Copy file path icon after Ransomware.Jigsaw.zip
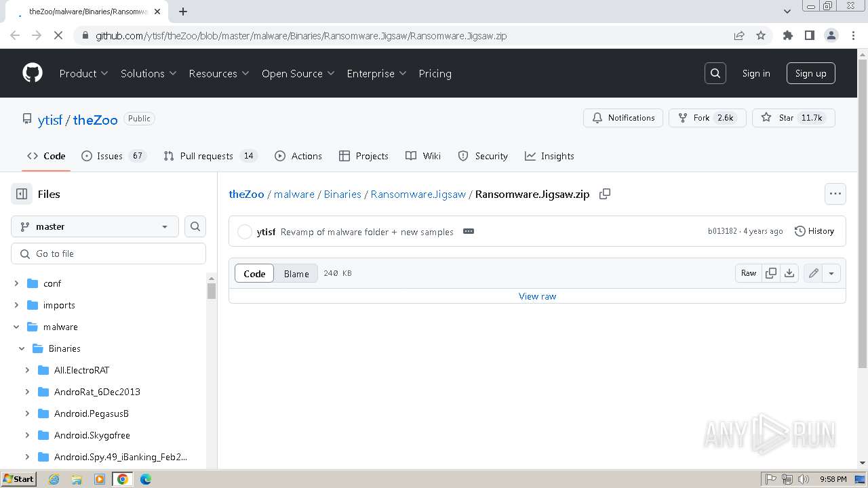 (605, 194)
